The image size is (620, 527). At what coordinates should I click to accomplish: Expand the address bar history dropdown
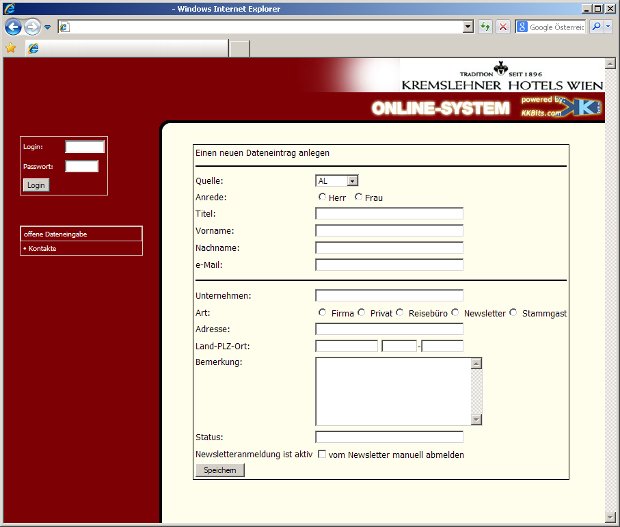point(468,27)
